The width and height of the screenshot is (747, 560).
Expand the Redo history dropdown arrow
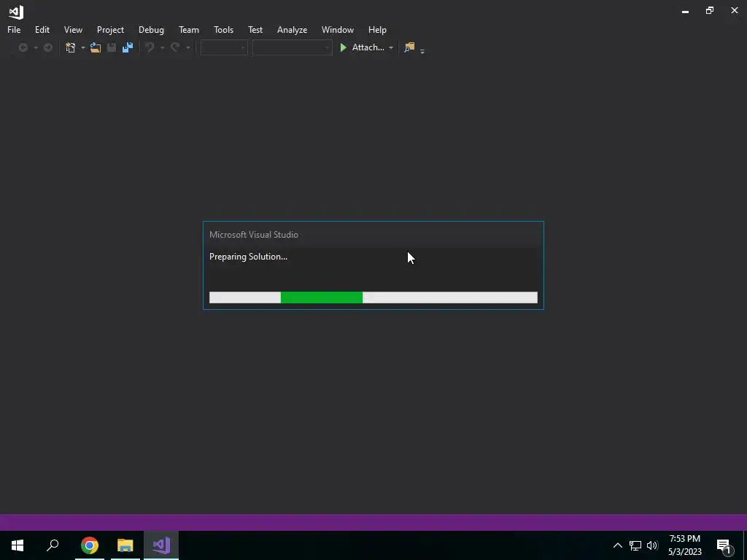(188, 47)
